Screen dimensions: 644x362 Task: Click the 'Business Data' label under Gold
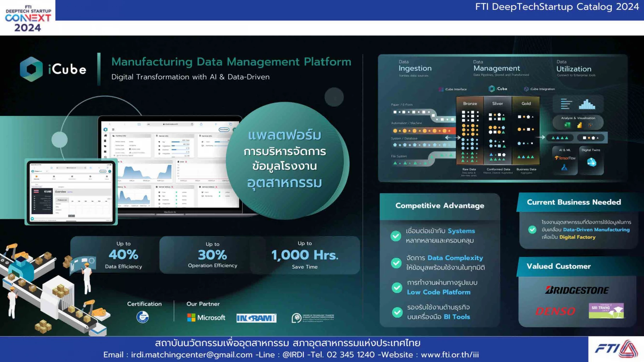(x=526, y=169)
